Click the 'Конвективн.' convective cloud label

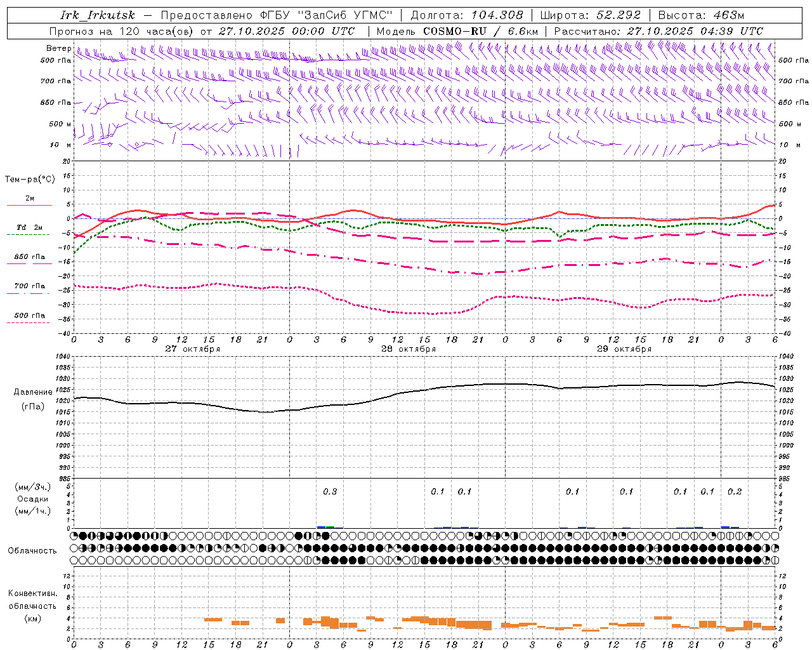pos(33,594)
